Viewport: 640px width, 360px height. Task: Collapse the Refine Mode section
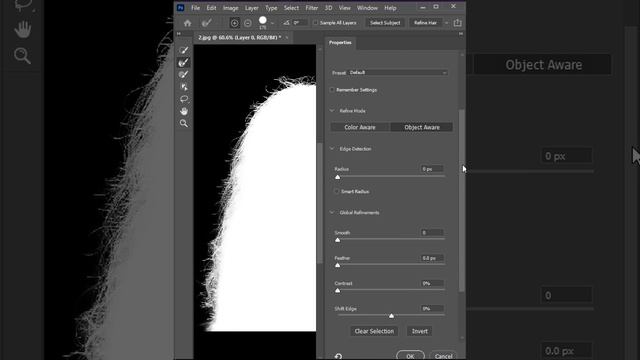[x=332, y=111]
